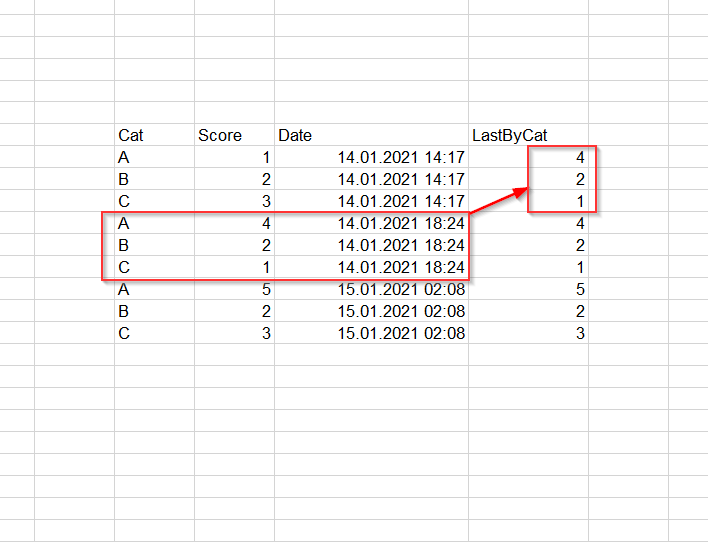Viewport: 708px width, 542px height.
Task: Select LastByCat 4 in 18:24 A row
Action: click(528, 223)
